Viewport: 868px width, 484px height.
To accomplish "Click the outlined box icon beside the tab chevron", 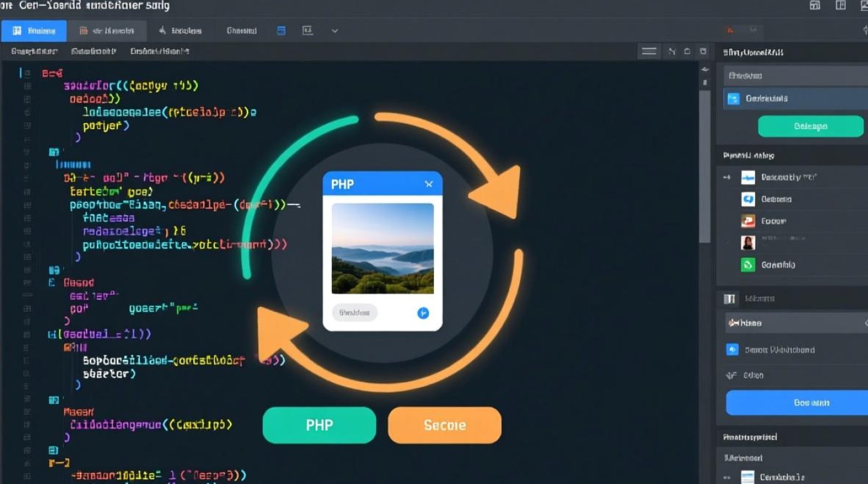I will [307, 30].
